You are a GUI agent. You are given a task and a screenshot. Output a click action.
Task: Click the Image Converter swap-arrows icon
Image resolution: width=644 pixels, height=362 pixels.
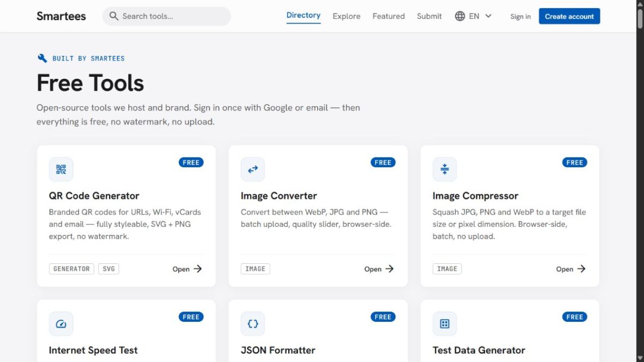(253, 169)
